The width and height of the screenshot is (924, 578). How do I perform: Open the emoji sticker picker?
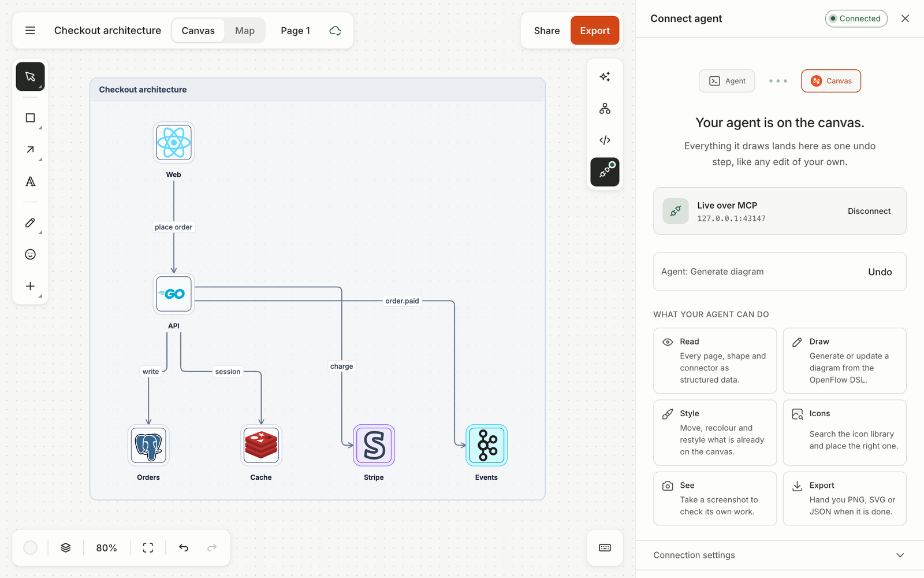point(30,254)
